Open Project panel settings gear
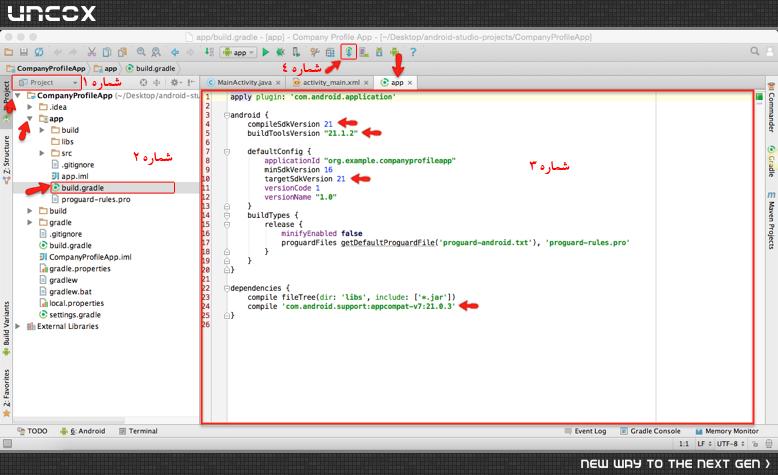778x475 pixels. [x=176, y=82]
